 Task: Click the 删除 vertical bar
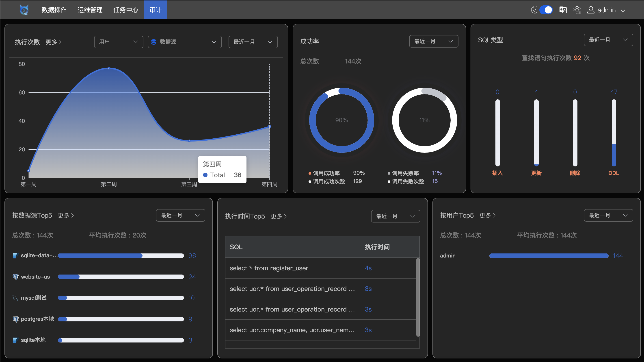tap(575, 133)
